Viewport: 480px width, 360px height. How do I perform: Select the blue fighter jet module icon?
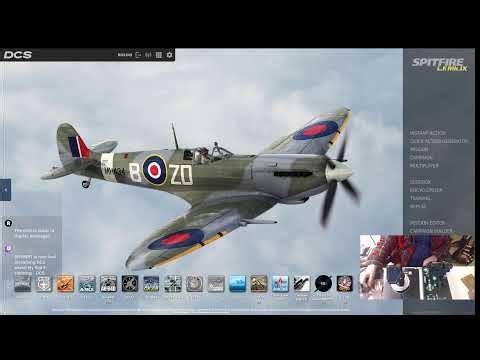point(151,284)
